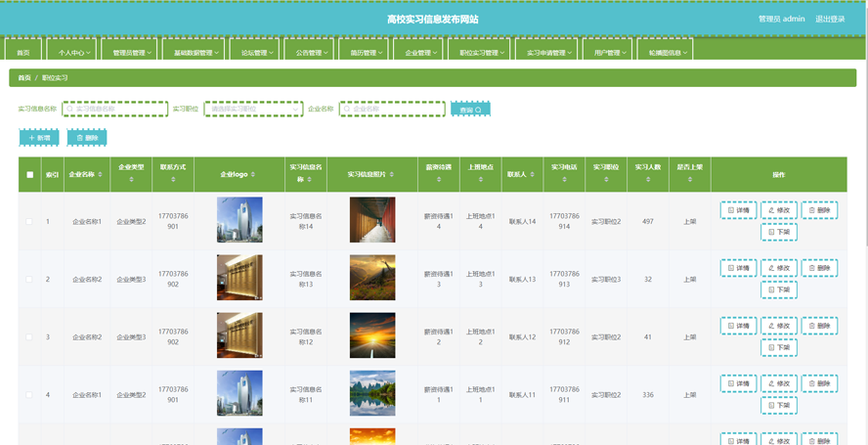
Task: Open lake mountain image in row 4
Action: [372, 393]
